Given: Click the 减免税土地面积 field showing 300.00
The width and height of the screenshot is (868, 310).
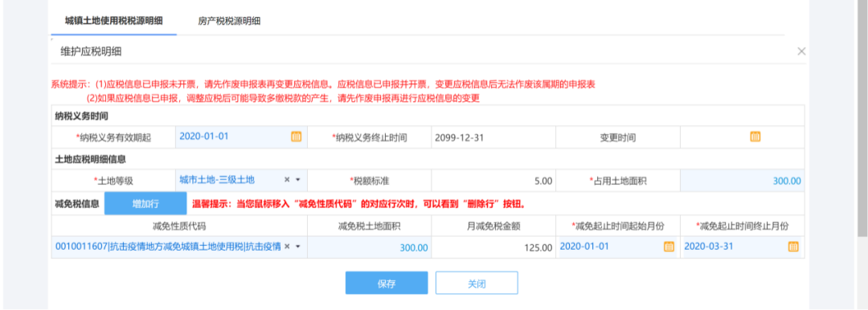Looking at the screenshot, I should click(x=369, y=247).
